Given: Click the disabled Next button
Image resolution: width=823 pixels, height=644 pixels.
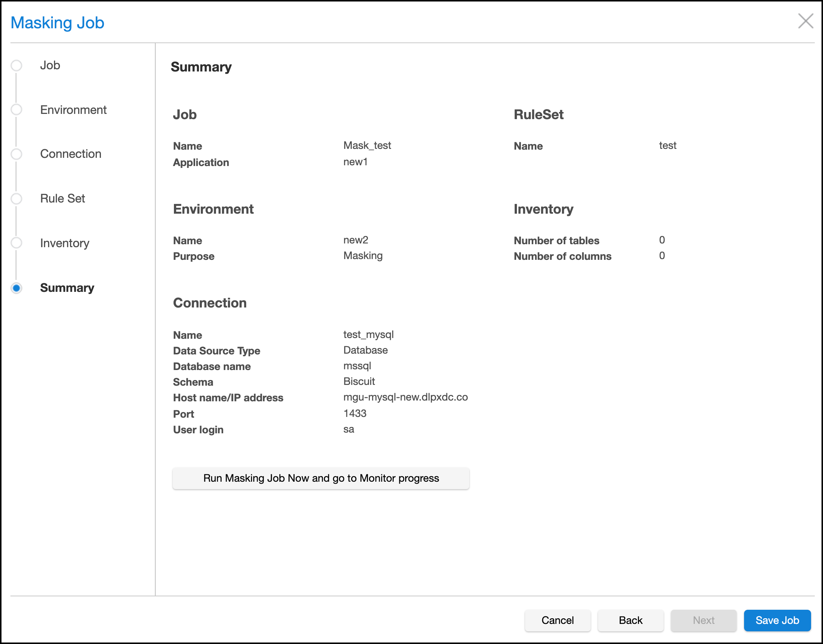Looking at the screenshot, I should point(703,620).
